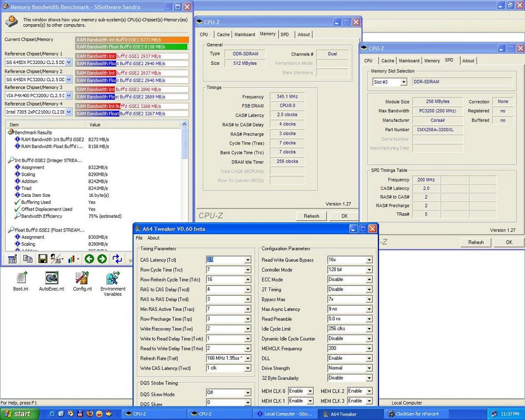Click OK in CPU-Z memory window
Viewport: 525px width, 420px height.
click(x=344, y=216)
